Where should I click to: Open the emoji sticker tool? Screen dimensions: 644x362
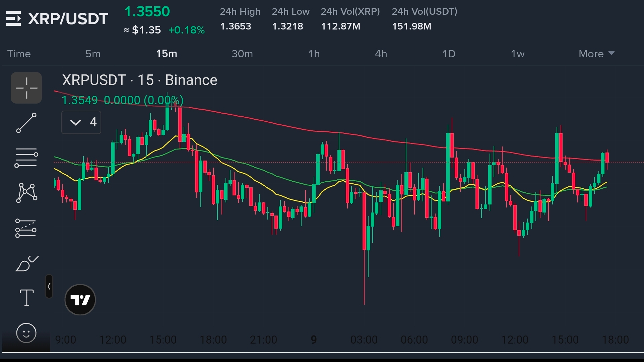coord(26,333)
